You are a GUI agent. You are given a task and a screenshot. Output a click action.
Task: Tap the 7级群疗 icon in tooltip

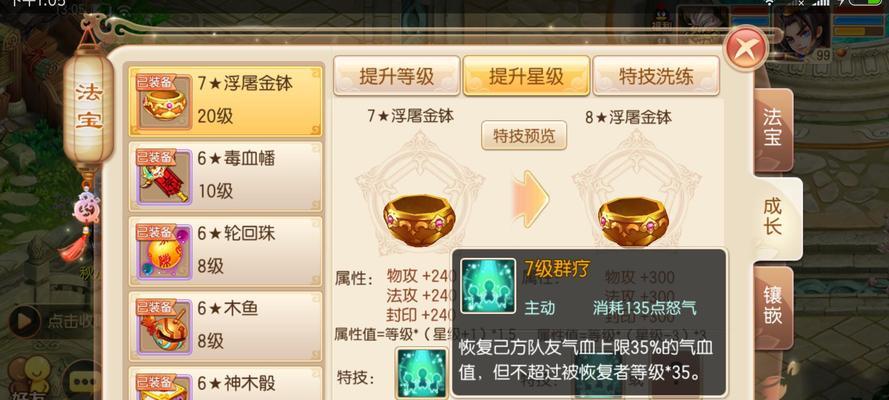pyautogui.click(x=488, y=286)
